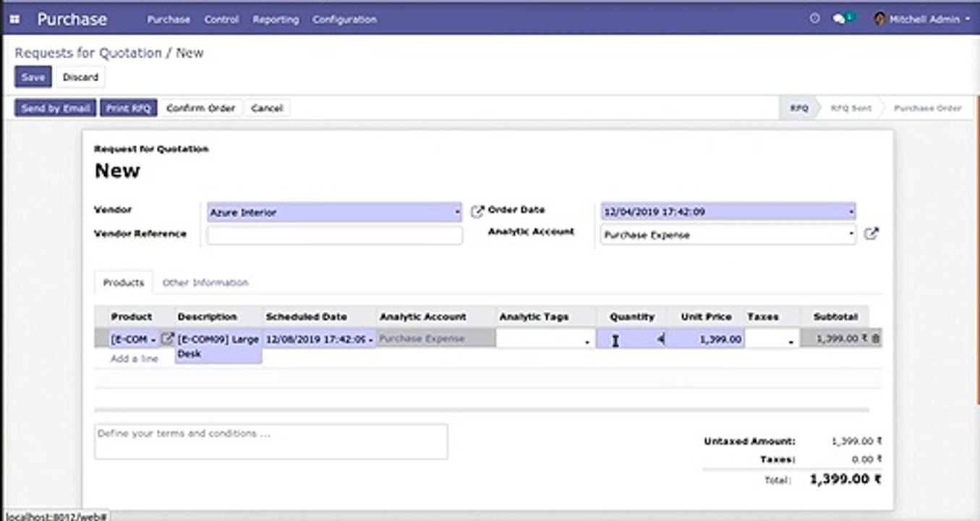Viewport: 980px width, 521px height.
Task: Click the Total 1,399.00 ₹ amount
Action: point(845,479)
